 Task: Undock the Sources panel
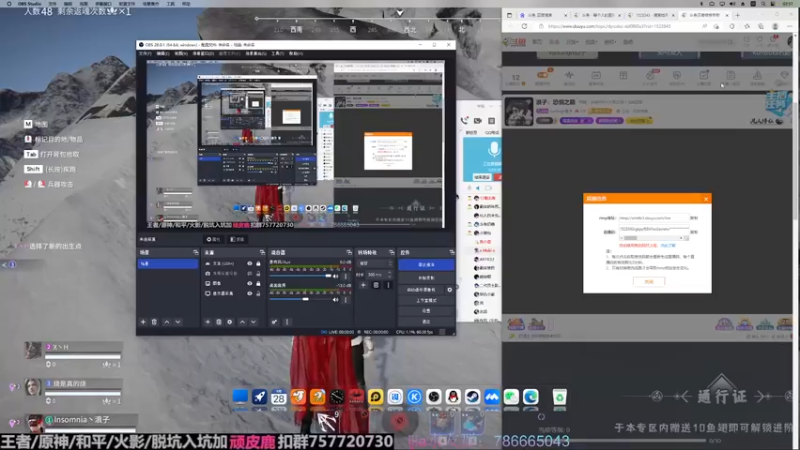click(262, 253)
